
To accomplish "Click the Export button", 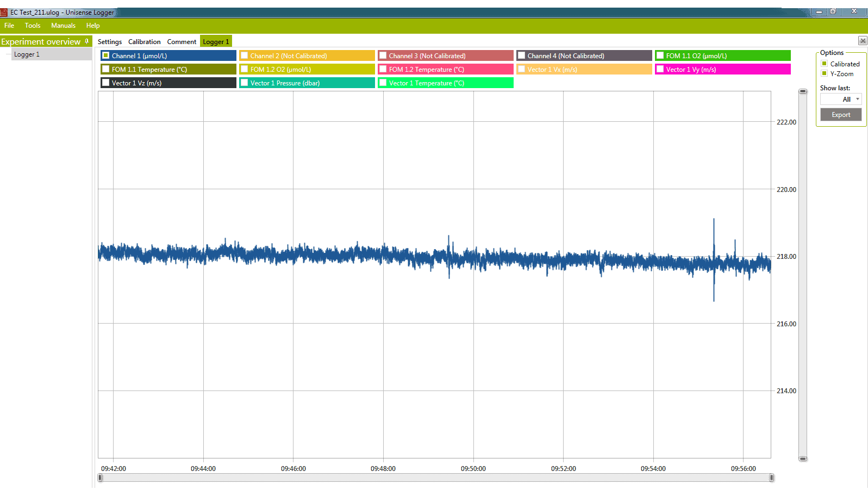I will 841,115.
